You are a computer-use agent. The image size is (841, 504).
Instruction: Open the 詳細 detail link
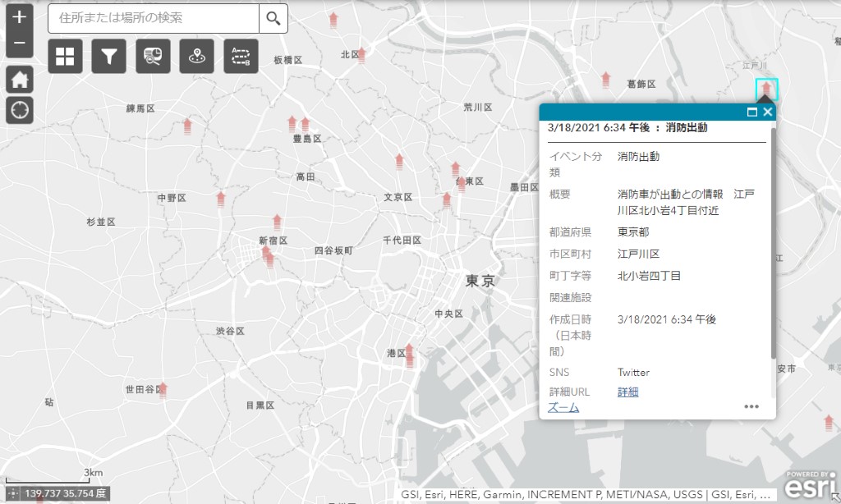627,392
